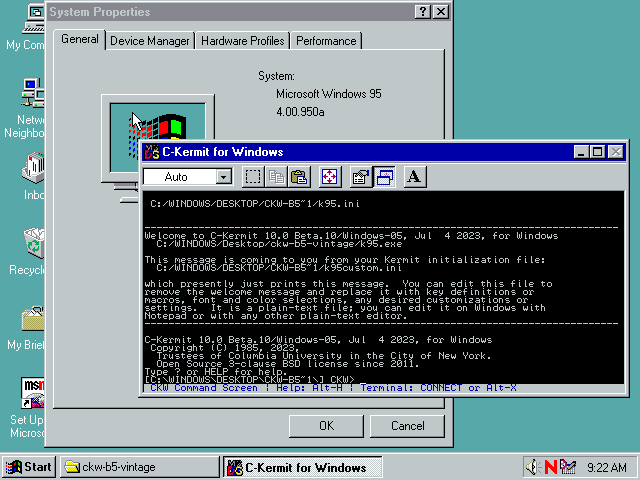
Task: Switch to the General tab
Action: (80, 40)
